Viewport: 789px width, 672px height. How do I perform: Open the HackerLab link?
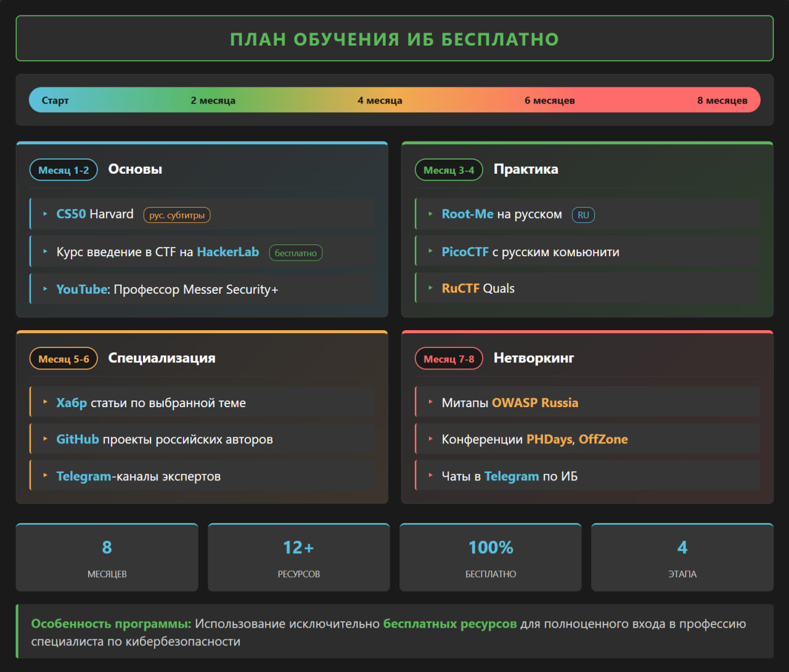point(227,252)
